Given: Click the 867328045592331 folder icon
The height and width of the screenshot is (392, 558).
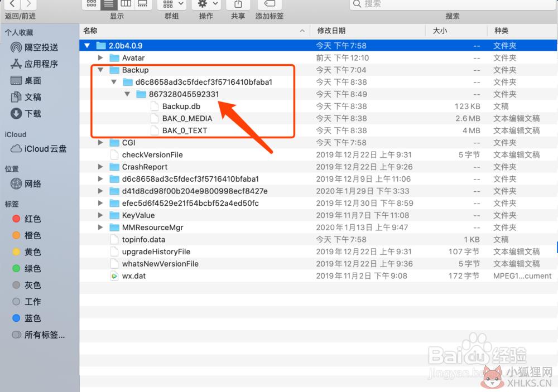Looking at the screenshot, I should [x=141, y=94].
